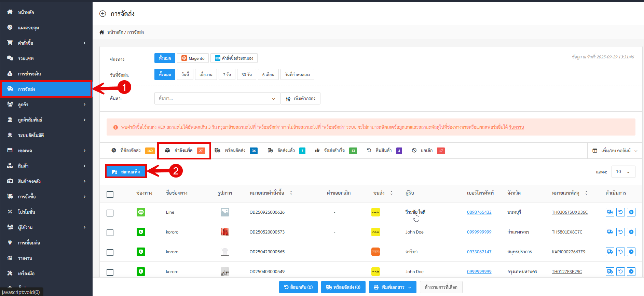Check the box for the Line order row
The width and height of the screenshot is (644, 296).
tap(110, 213)
